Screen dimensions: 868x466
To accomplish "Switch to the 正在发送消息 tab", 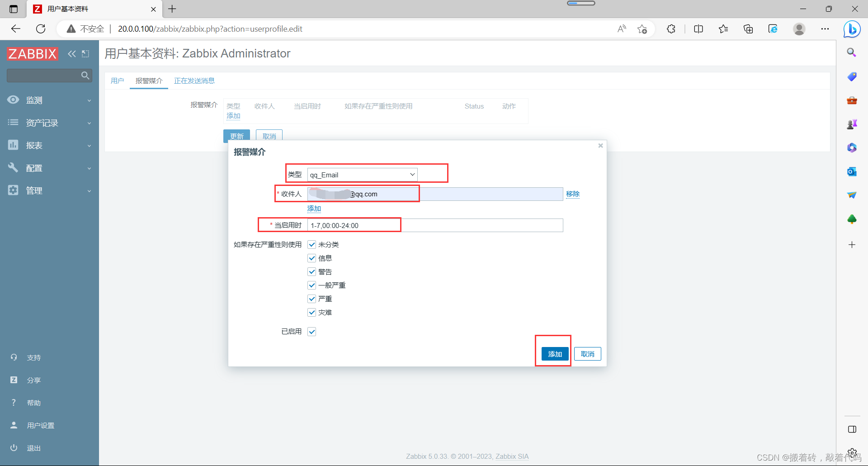I will [194, 81].
